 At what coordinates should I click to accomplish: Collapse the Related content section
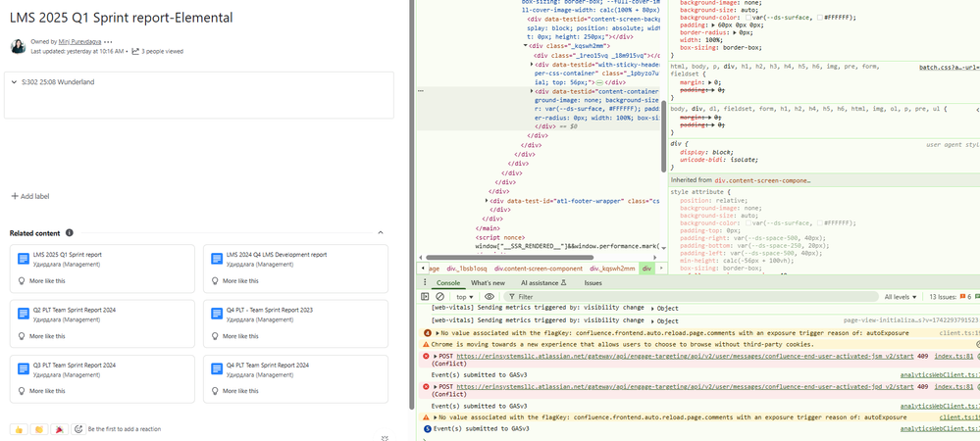pos(381,233)
